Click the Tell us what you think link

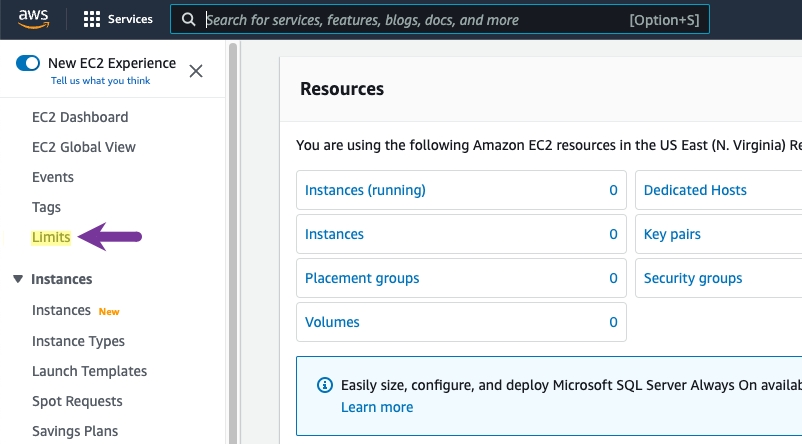[x=100, y=81]
